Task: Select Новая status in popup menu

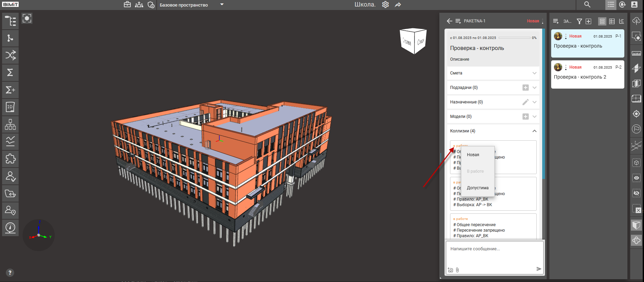Action: coord(473,155)
